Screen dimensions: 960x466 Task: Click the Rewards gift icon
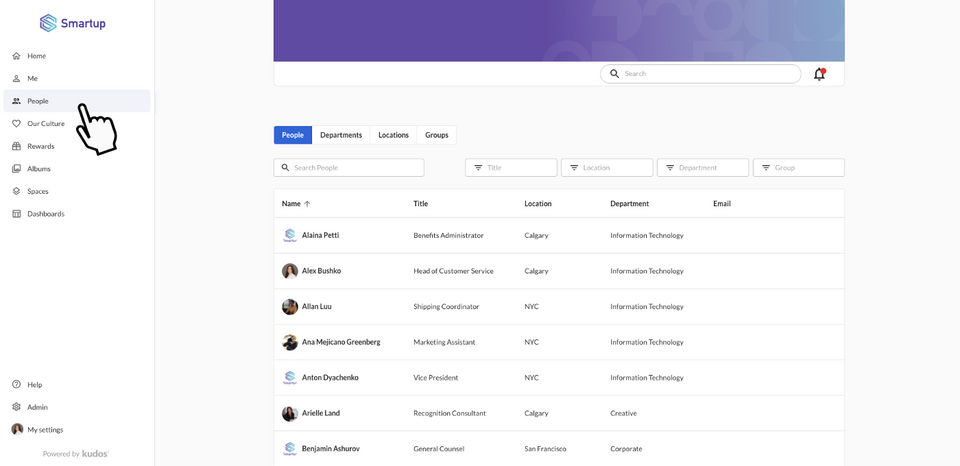17,146
